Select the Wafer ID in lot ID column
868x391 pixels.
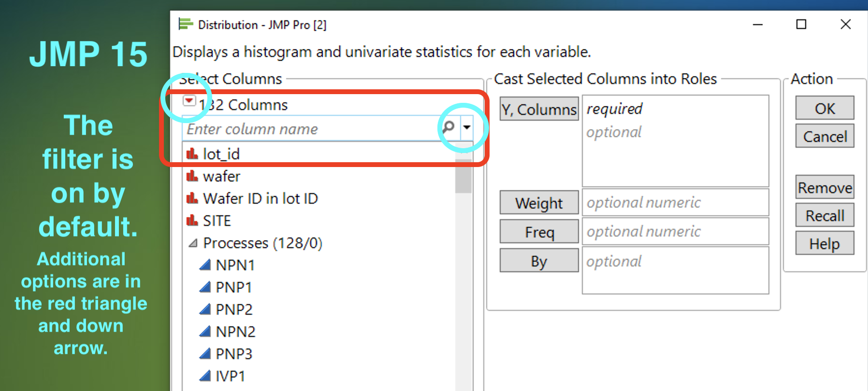tap(260, 198)
